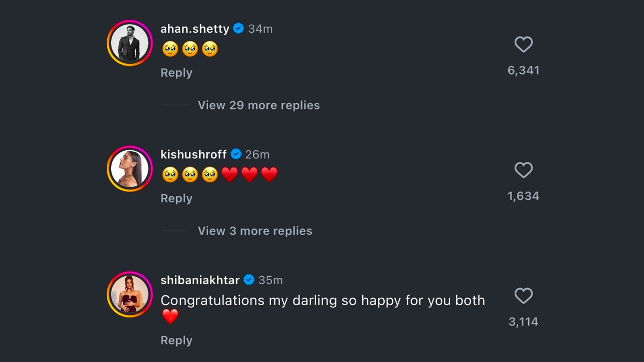Click the verified badge beside ahan.shetty
Screen dimensions: 644x362
[238, 29]
